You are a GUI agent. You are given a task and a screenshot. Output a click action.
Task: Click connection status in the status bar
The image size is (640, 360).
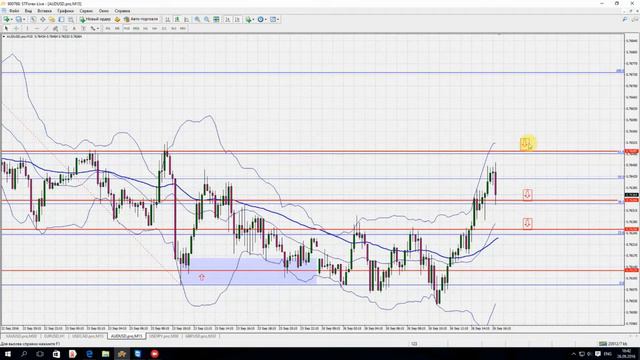point(613,344)
